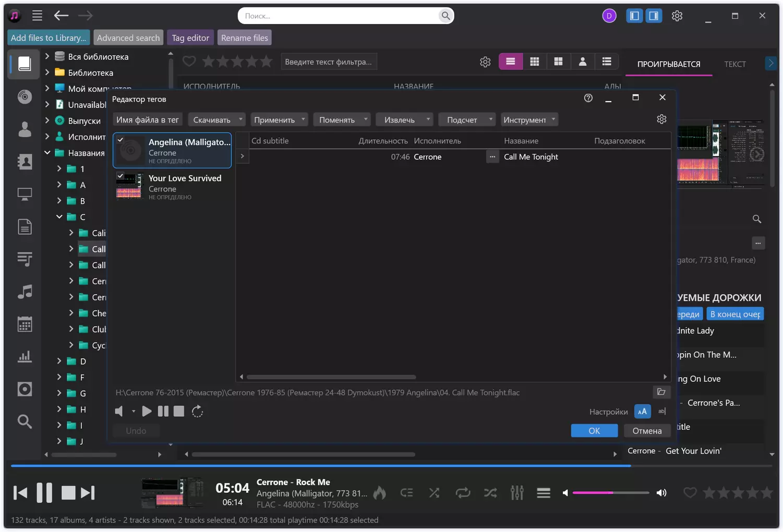This screenshot has width=783, height=532.
Task: Open the statistics chart icon in sidebar
Action: point(25,357)
